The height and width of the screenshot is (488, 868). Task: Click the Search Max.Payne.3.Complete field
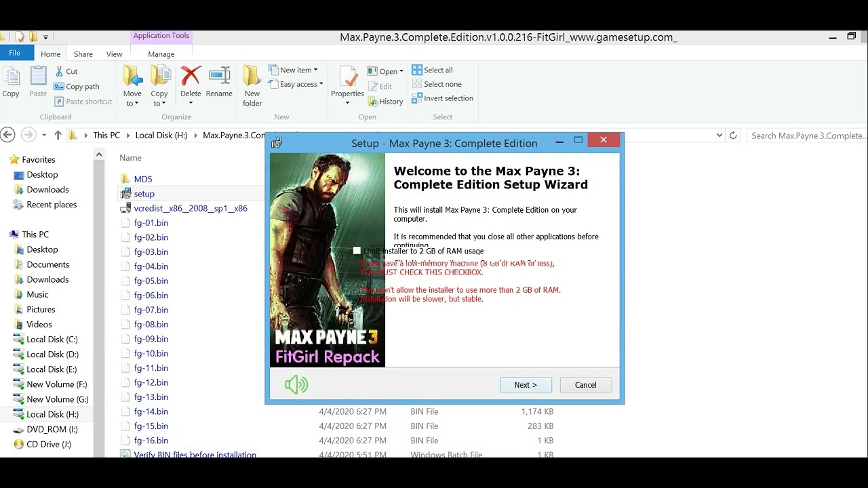click(x=807, y=136)
